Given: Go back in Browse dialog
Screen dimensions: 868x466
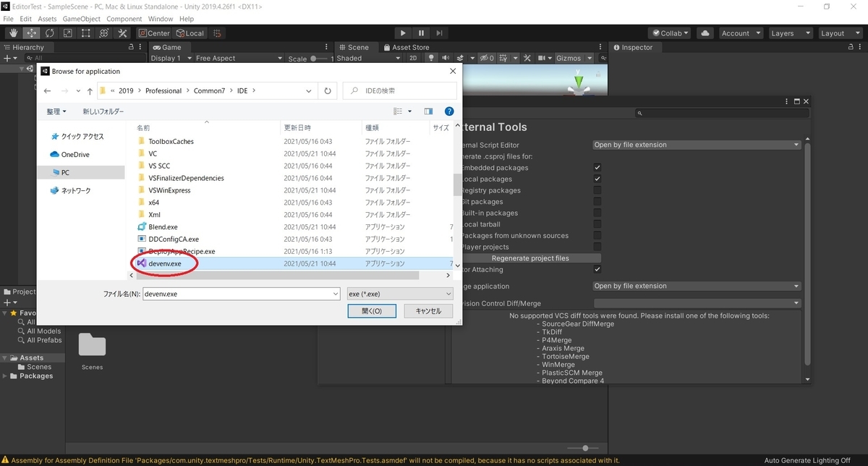Looking at the screenshot, I should pos(48,91).
